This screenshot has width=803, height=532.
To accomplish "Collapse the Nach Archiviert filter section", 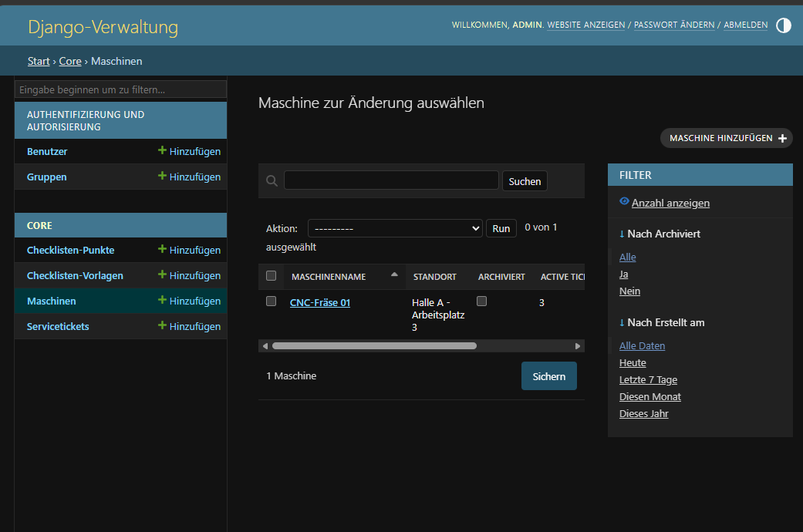I will [x=660, y=234].
